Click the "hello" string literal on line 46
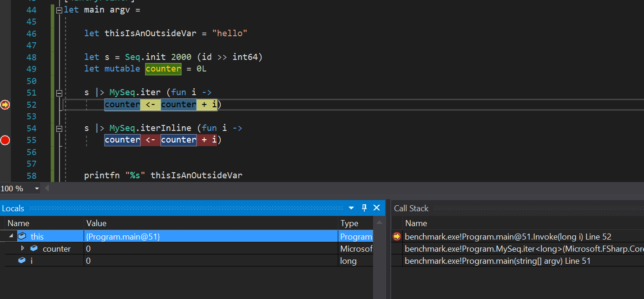Image resolution: width=644 pixels, height=299 pixels. pyautogui.click(x=230, y=33)
